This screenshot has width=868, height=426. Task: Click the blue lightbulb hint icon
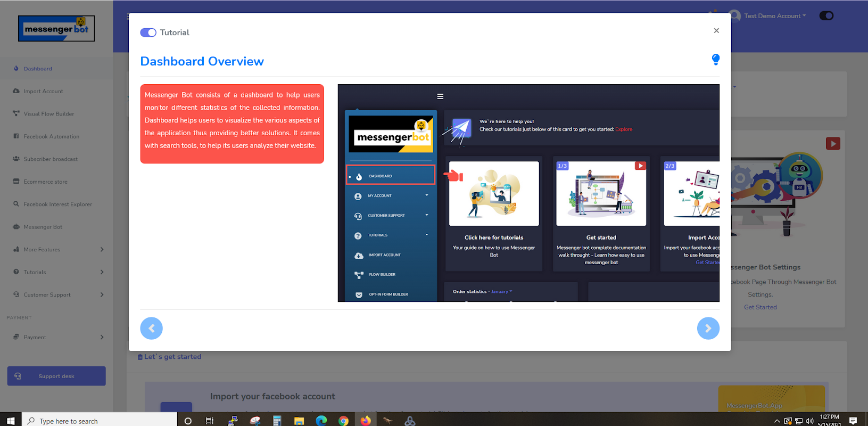pos(716,60)
